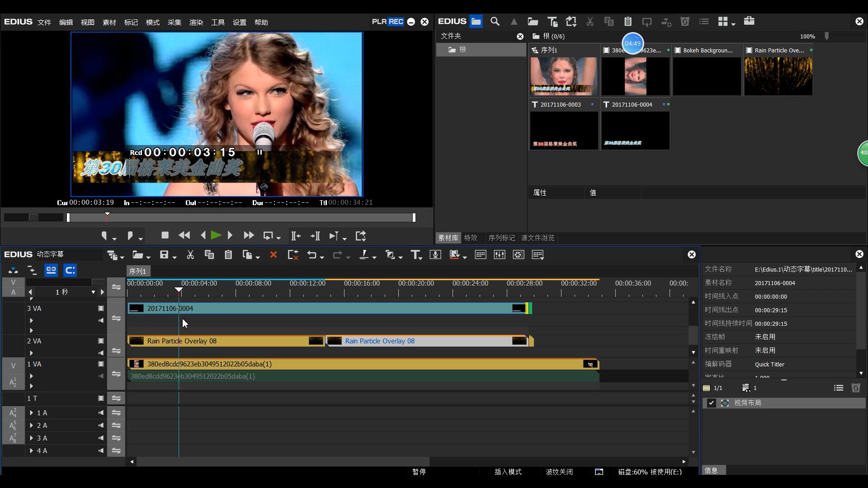Switch to the 序列标记 tab
The image size is (868, 488).
[x=501, y=238]
